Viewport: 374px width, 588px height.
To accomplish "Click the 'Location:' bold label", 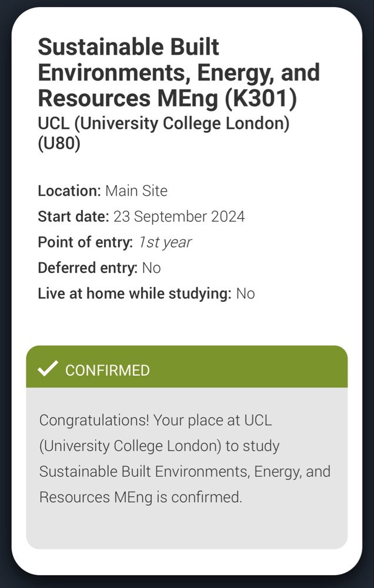I will pyautogui.click(x=69, y=191).
